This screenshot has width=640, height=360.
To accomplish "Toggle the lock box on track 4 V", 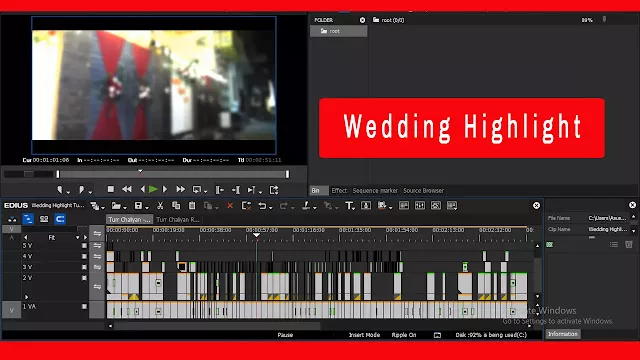I will coord(84,256).
